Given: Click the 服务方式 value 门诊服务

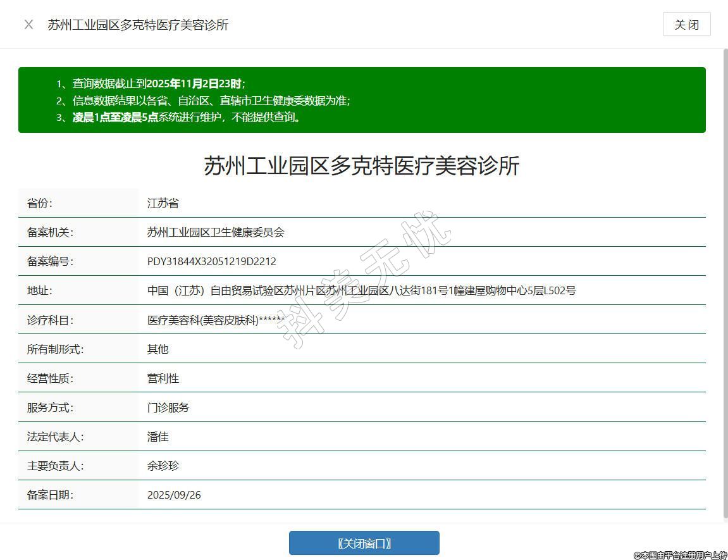Looking at the screenshot, I should pos(168,408).
